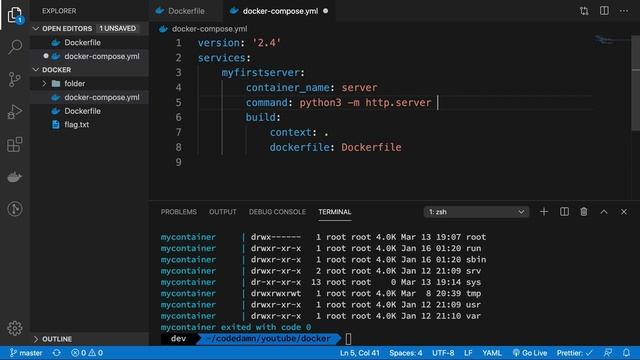Select the Terminal panel tab
Screen dimensions: 640x360
point(335,212)
